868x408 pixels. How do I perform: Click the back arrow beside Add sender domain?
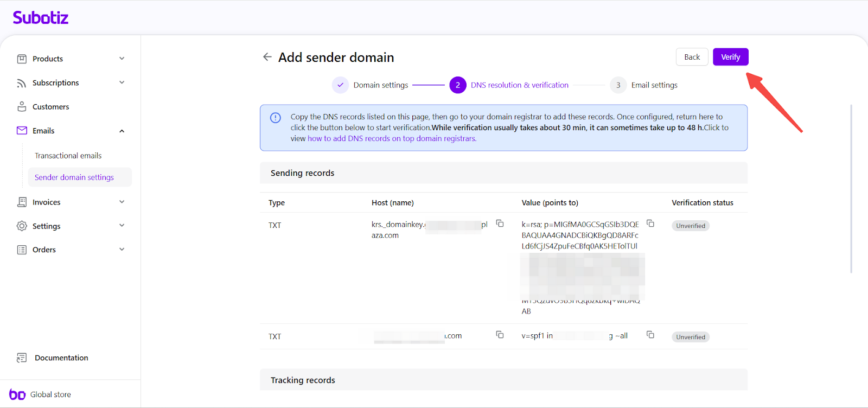point(267,57)
